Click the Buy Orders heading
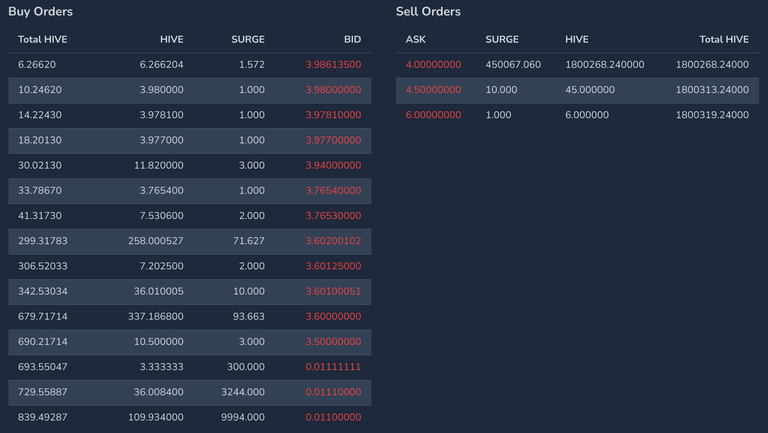 click(41, 12)
